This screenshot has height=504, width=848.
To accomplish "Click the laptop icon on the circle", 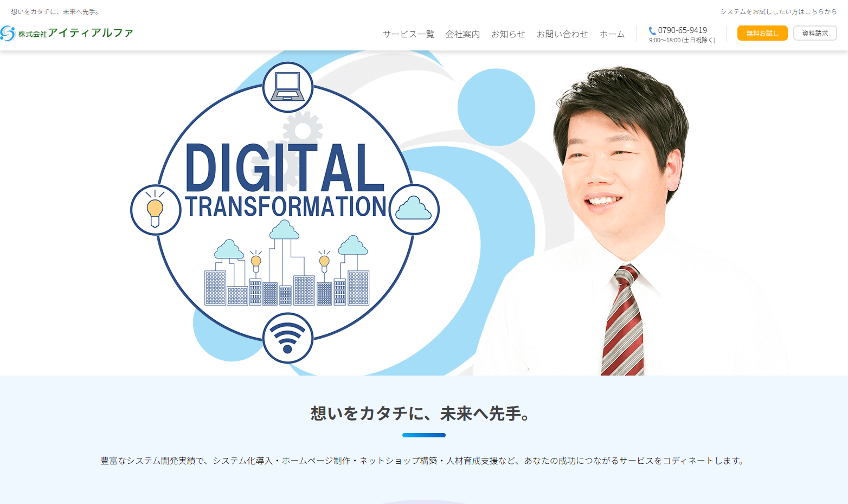I will pyautogui.click(x=288, y=87).
